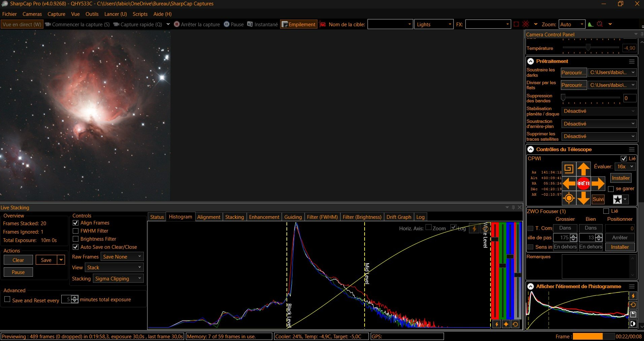Image resolution: width=644 pixels, height=341 pixels.
Task: Open the Supprimer les traces satellites dropdown
Action: point(599,136)
